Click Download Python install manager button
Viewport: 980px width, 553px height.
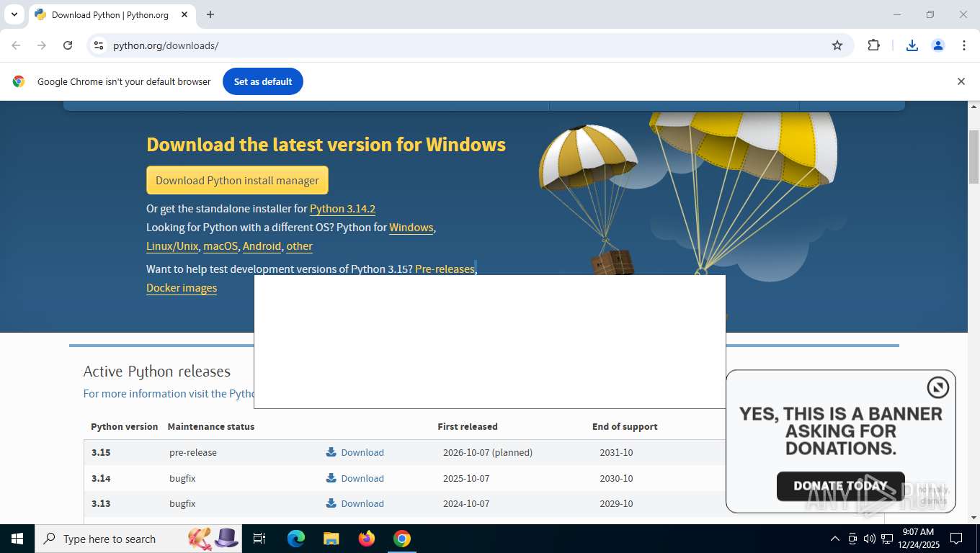pos(237,180)
